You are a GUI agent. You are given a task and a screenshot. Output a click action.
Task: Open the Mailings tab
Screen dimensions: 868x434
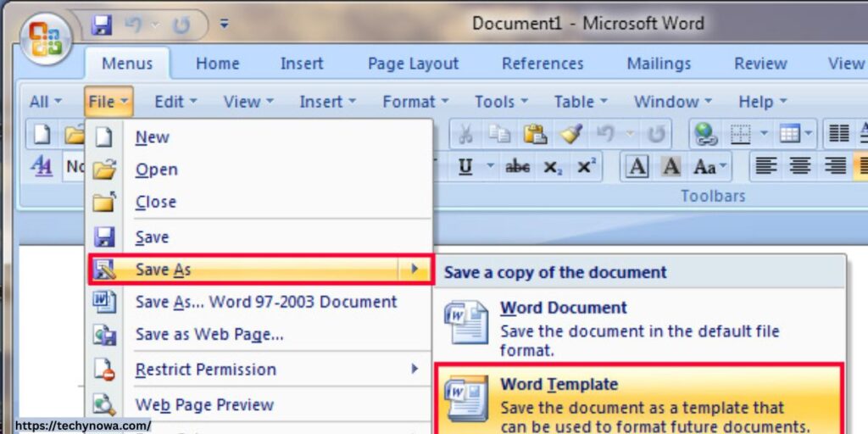click(x=659, y=64)
